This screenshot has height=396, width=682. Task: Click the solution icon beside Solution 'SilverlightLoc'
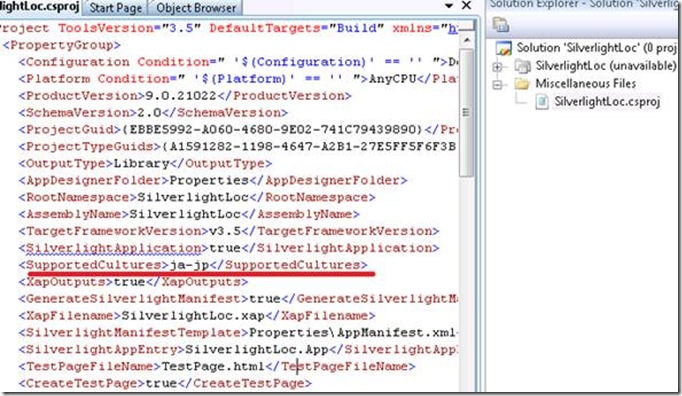(x=504, y=48)
